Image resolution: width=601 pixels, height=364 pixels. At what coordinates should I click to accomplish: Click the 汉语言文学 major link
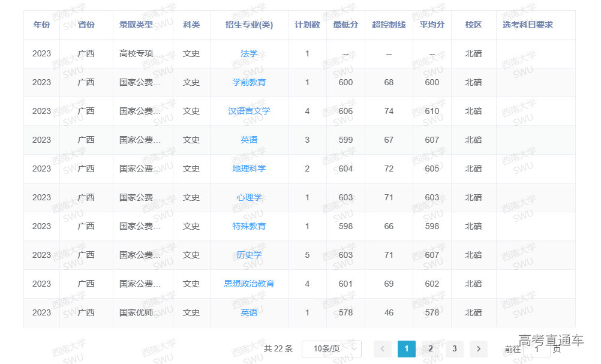(x=249, y=111)
